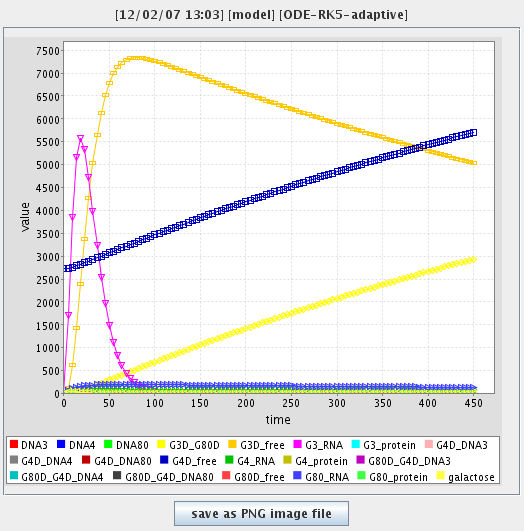Click the G80D_G4D_DNA80 dark gray legend swatch
Screen dimensions: 524x531
pyautogui.click(x=117, y=475)
